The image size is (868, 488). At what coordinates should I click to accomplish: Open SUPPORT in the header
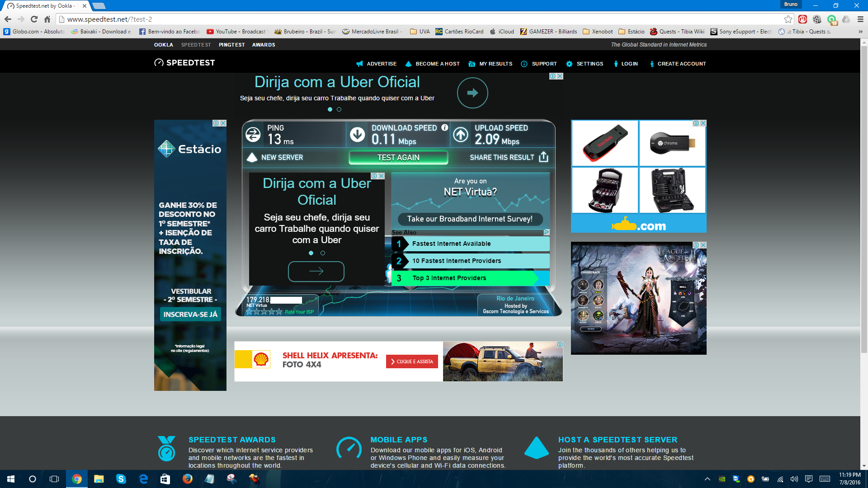coord(539,64)
